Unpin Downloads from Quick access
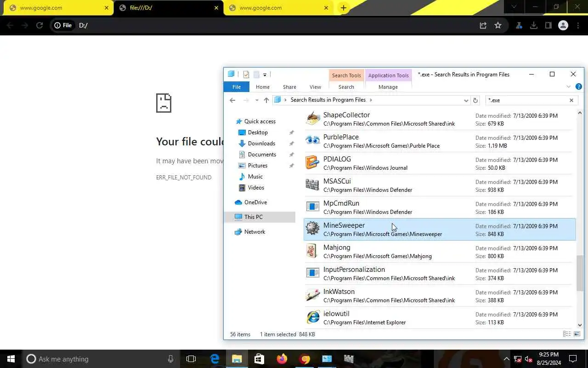Image resolution: width=588 pixels, height=368 pixels. (x=291, y=144)
